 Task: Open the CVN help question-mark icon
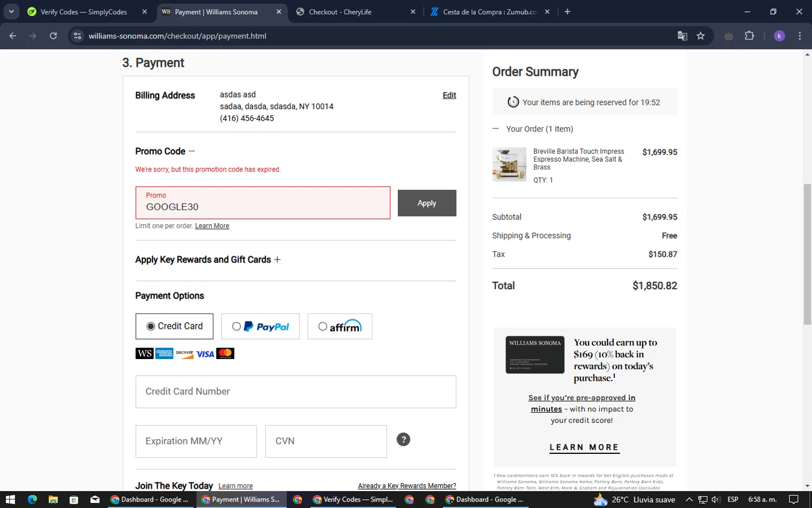click(403, 439)
